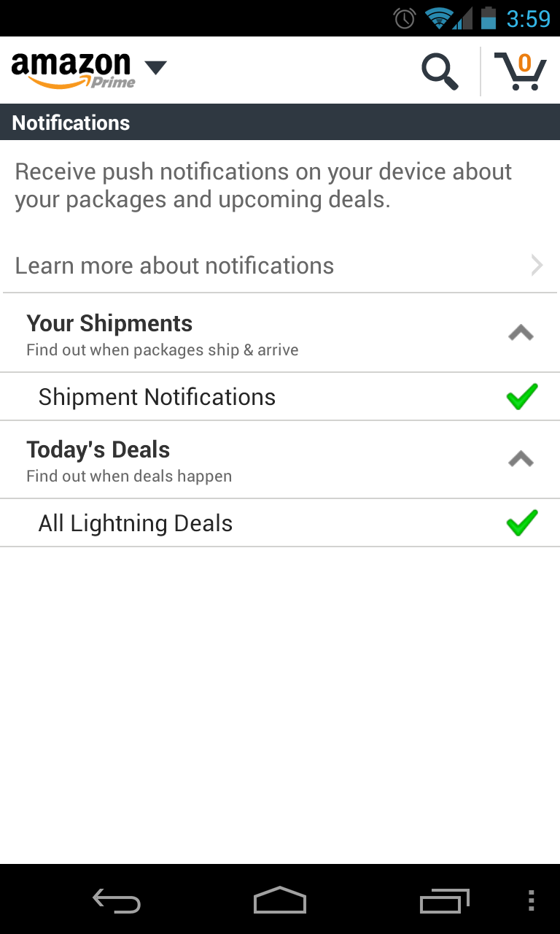Collapse the Today's Deals section chevron
The height and width of the screenshot is (934, 560).
tap(521, 460)
